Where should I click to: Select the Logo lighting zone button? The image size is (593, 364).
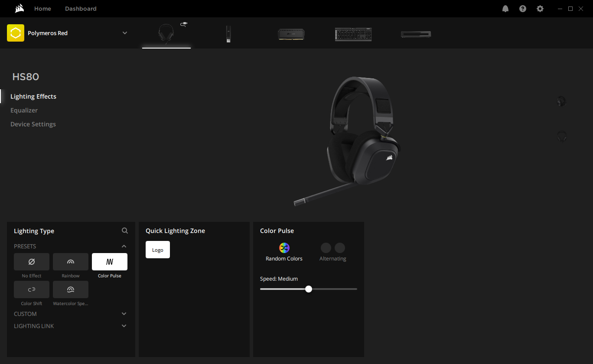click(158, 250)
